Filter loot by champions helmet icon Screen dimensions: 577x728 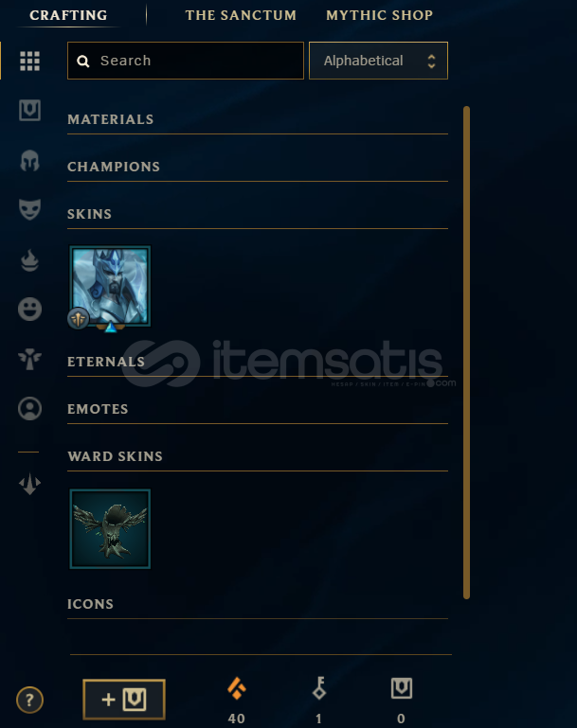(x=29, y=161)
